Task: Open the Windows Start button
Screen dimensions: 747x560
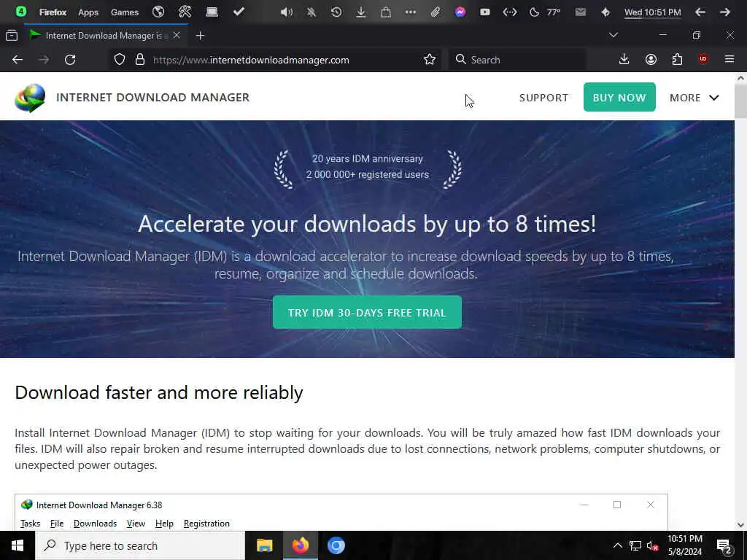Action: [18, 545]
